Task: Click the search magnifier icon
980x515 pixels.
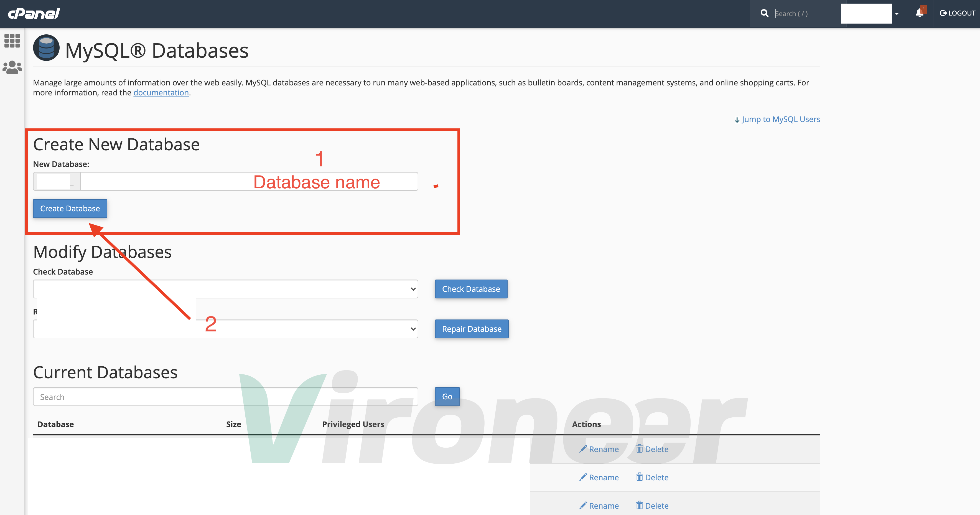Action: point(764,13)
